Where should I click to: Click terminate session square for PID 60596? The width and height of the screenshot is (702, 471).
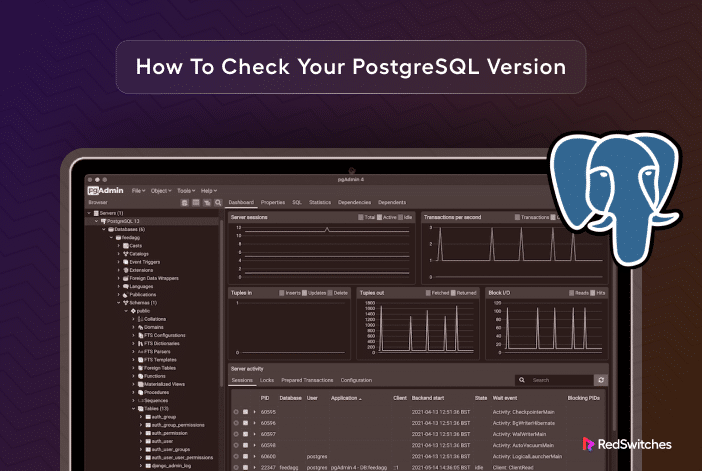245,423
